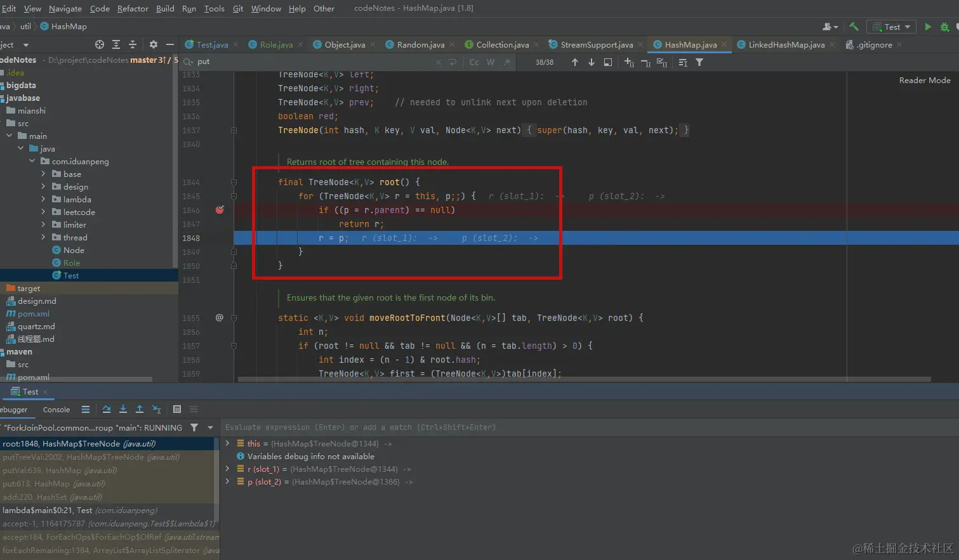Run the Test configuration with play button
The width and height of the screenshot is (959, 560).
(928, 27)
